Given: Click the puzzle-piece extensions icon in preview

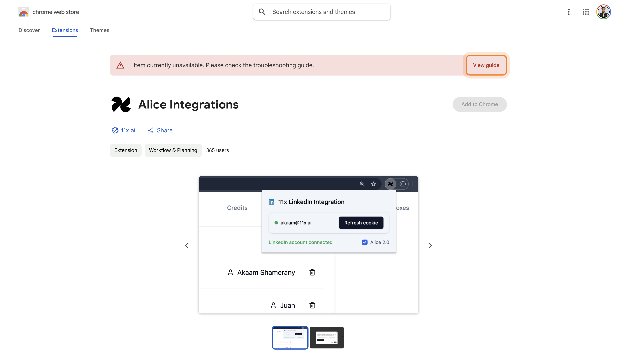Looking at the screenshot, I should point(403,184).
